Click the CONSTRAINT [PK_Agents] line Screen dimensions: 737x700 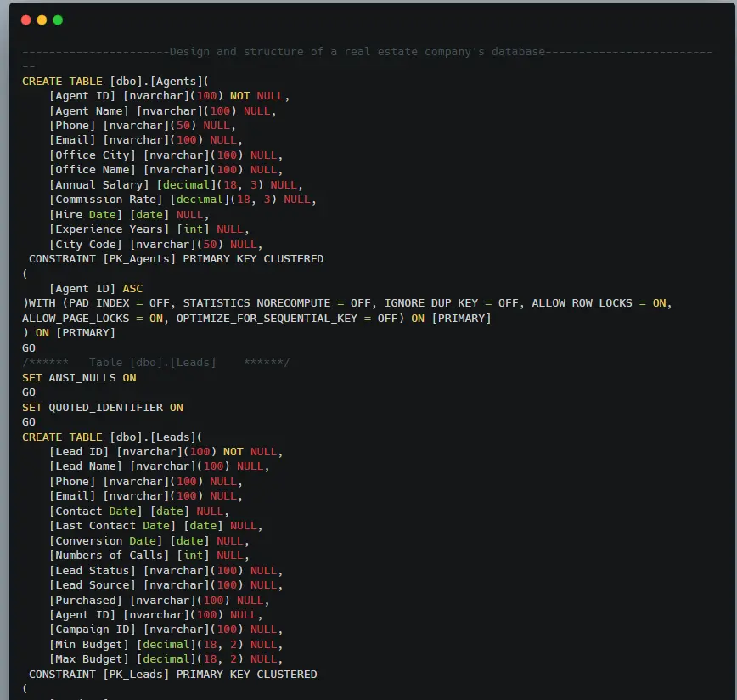click(176, 259)
